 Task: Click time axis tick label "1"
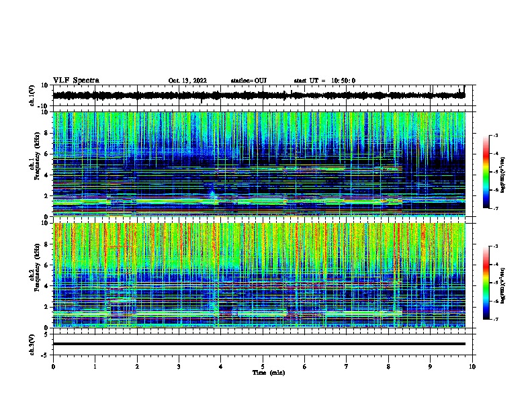point(95,367)
